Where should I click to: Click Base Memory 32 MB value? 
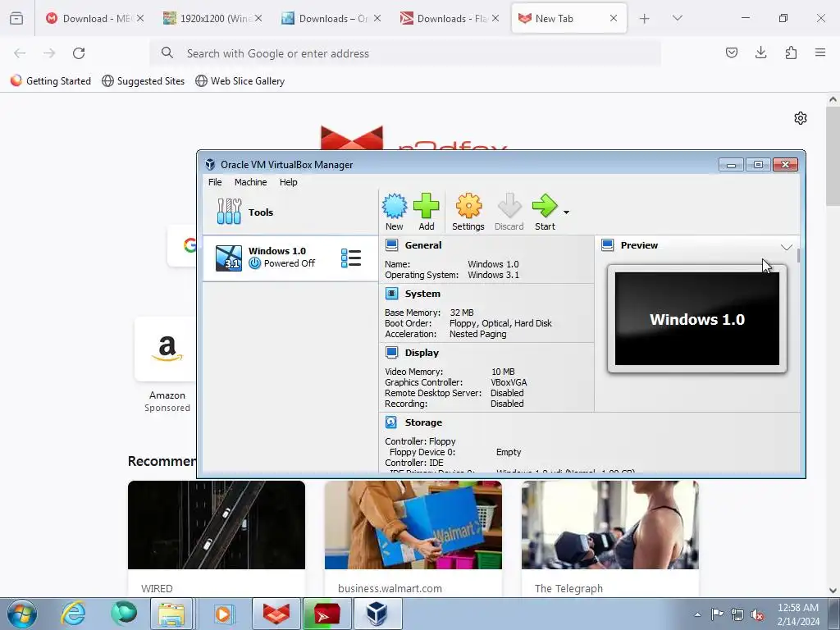click(462, 313)
